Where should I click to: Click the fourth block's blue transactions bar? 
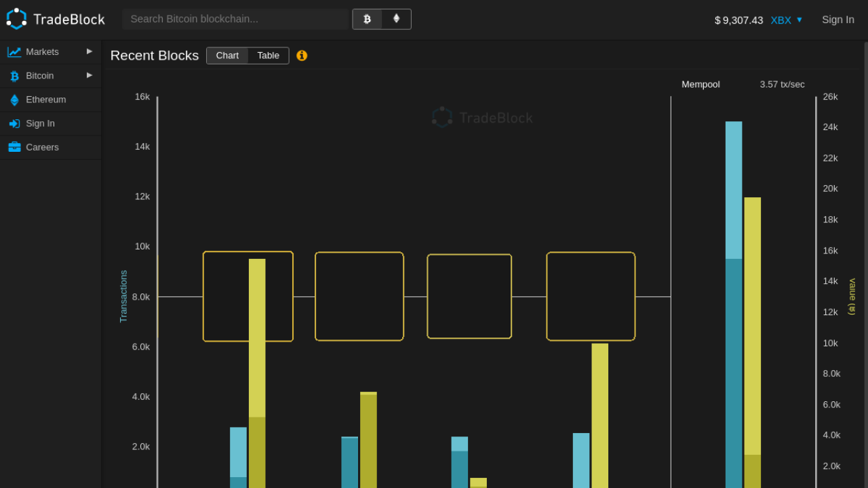point(581,461)
